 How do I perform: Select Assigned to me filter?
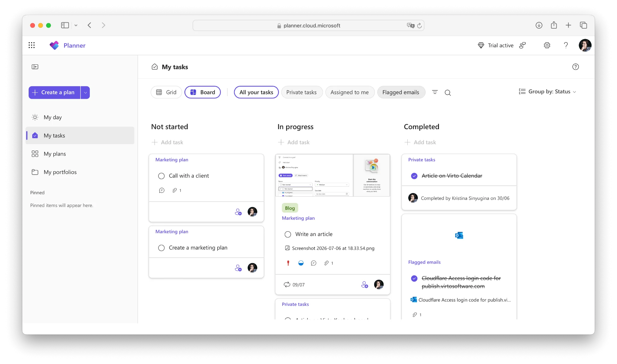click(x=349, y=92)
